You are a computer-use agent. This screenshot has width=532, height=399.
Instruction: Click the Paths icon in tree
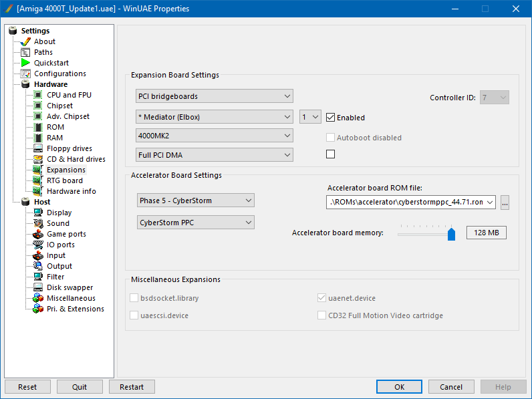26,52
